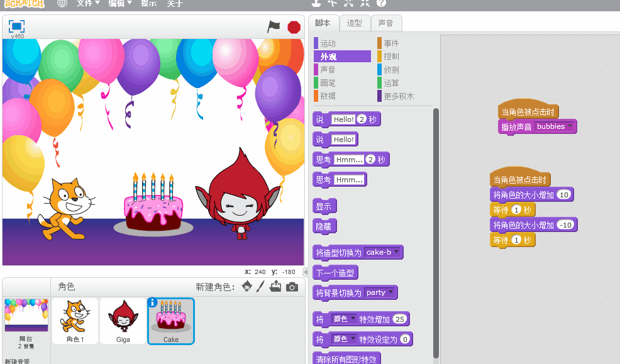The height and width of the screenshot is (364, 620).
Task: Select the 更多积木 block category
Action: pyautogui.click(x=399, y=96)
